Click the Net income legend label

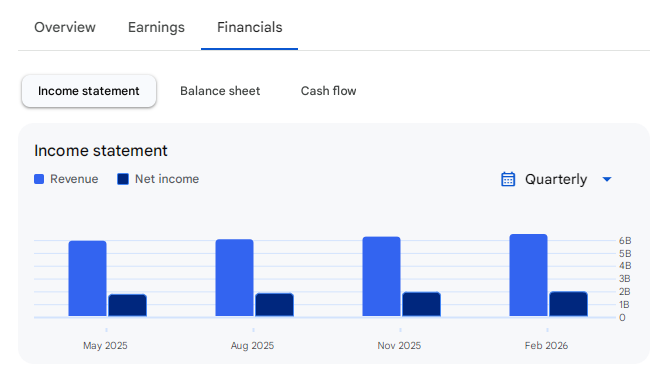tap(167, 179)
